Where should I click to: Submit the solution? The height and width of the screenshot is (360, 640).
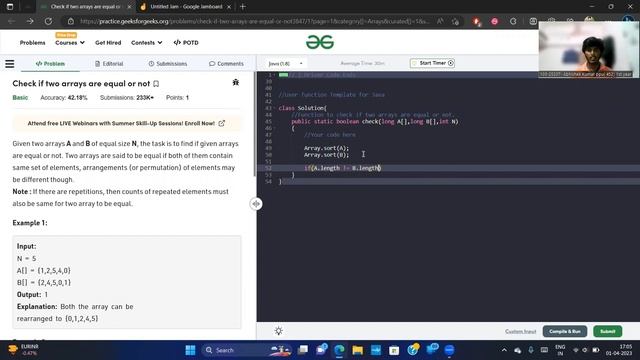pyautogui.click(x=608, y=331)
